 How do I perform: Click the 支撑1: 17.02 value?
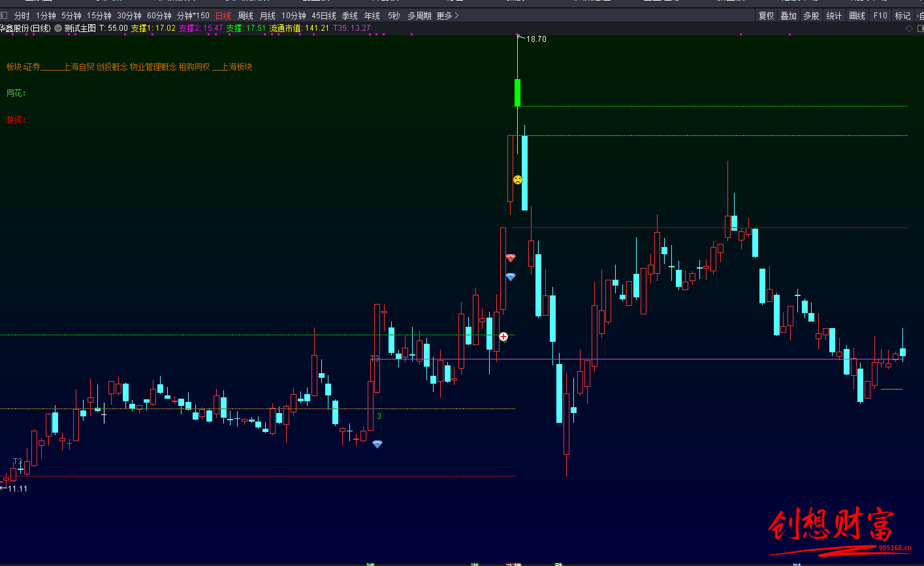pos(153,28)
